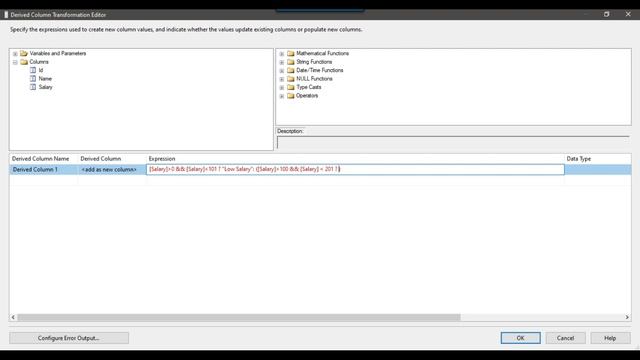Viewport: 640px width, 360px height.
Task: Expand the Variables and Parameters node
Action: [x=15, y=54]
